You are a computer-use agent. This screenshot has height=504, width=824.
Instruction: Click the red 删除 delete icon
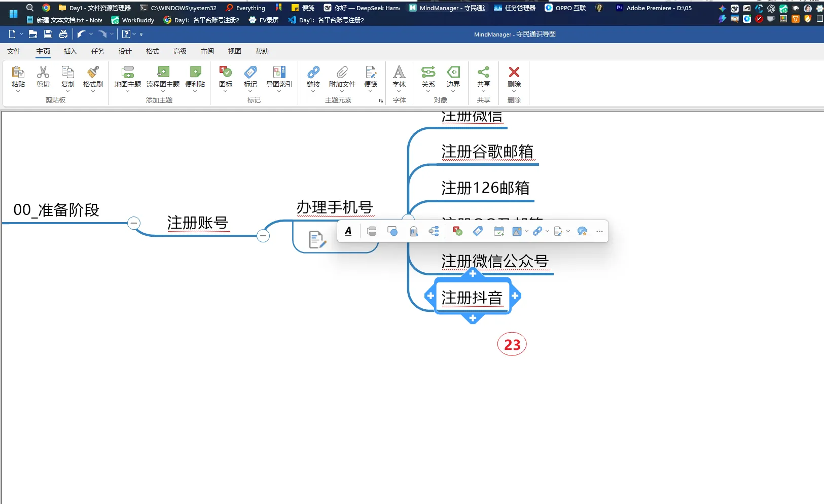point(514,73)
